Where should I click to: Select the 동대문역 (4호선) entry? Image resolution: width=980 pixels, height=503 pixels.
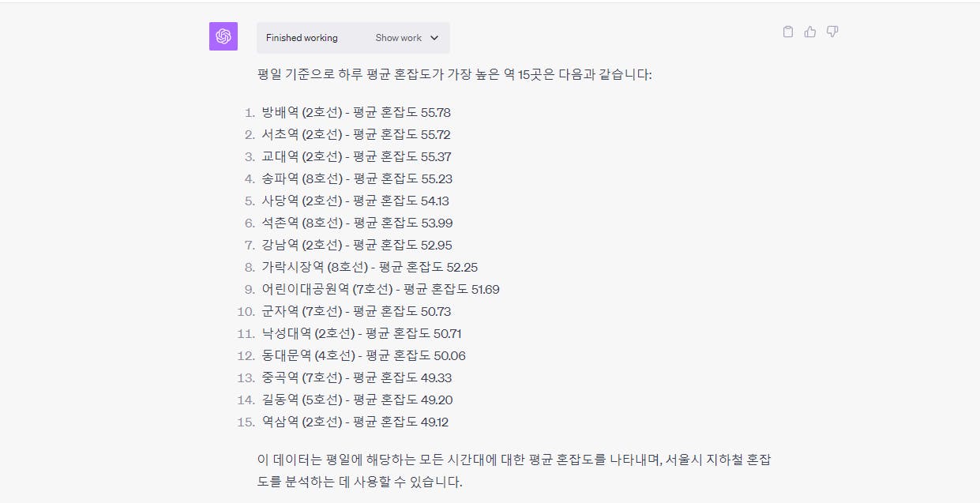point(364,355)
